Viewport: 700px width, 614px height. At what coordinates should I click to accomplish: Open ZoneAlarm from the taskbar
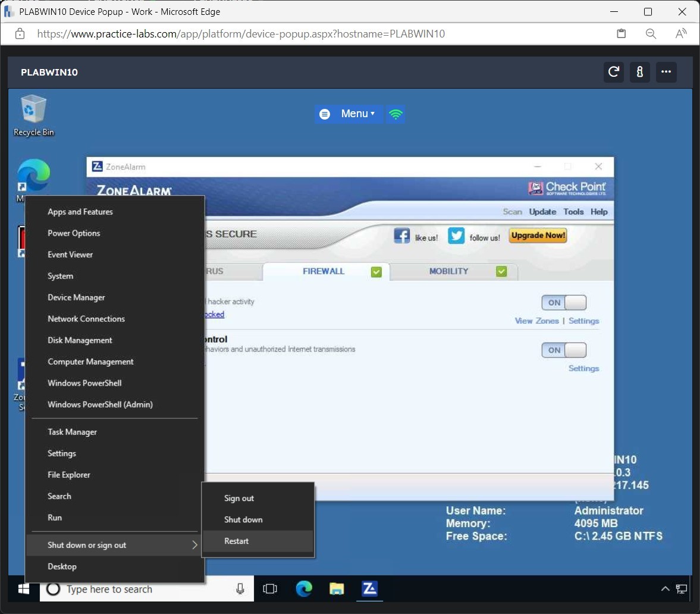369,589
